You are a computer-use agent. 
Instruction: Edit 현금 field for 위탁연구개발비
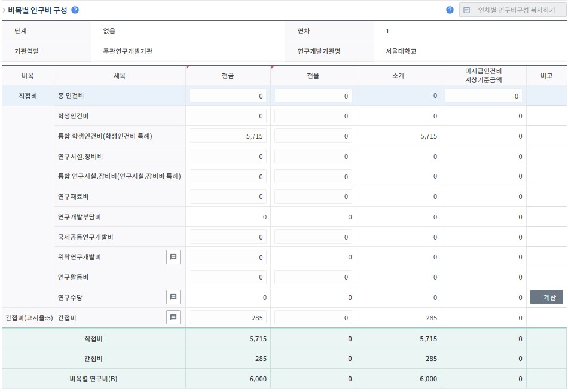228,258
